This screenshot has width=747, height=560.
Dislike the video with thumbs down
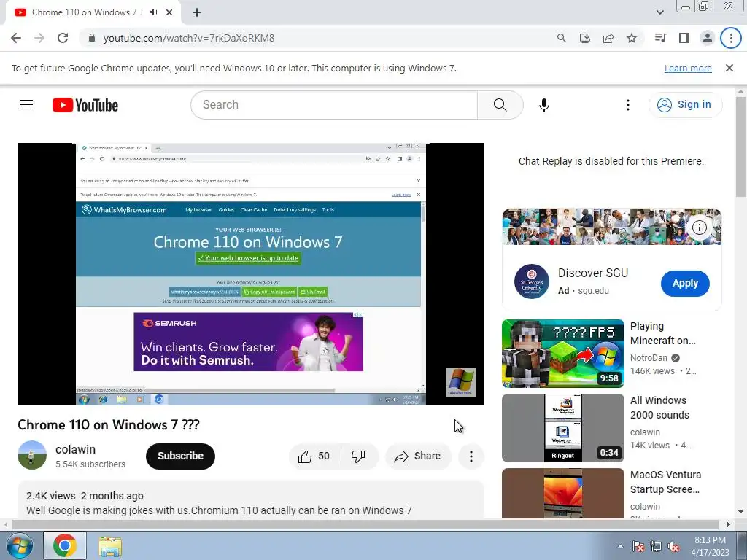click(x=358, y=456)
